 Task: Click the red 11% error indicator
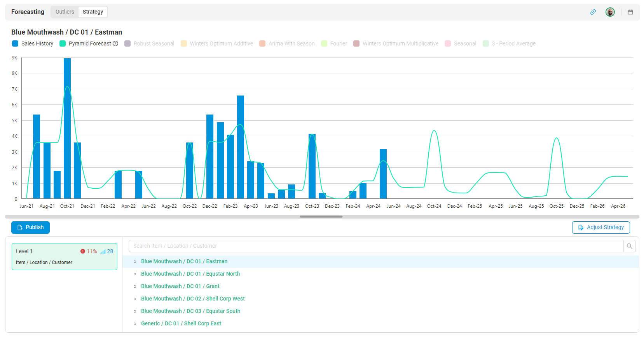(x=89, y=251)
